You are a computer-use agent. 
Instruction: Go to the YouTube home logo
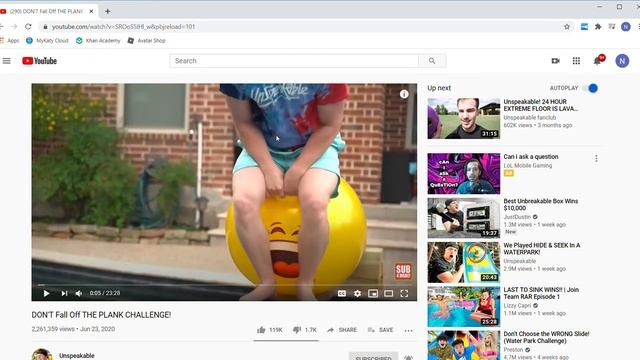pos(40,61)
